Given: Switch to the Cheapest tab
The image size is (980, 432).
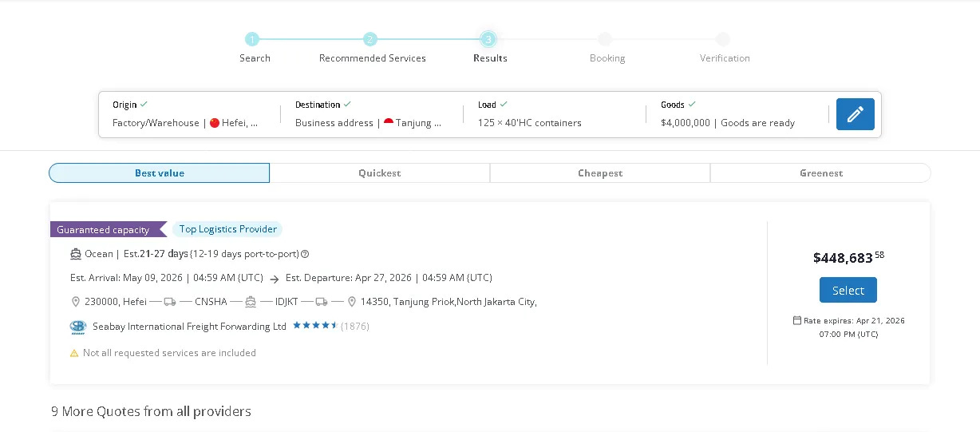Looking at the screenshot, I should (x=600, y=173).
